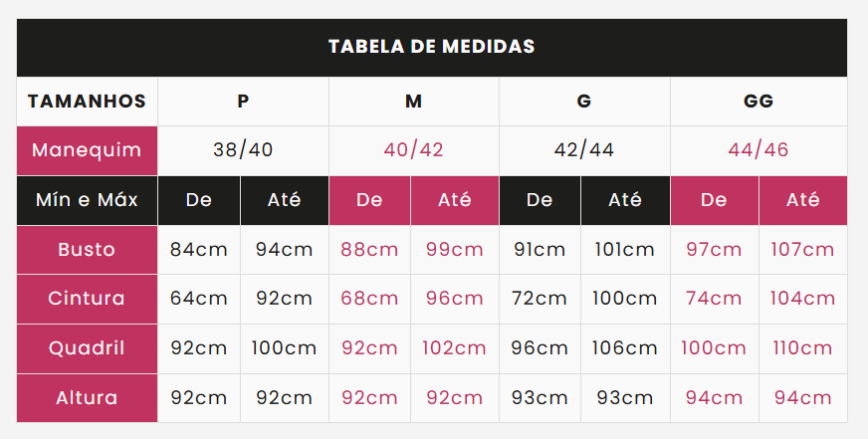The width and height of the screenshot is (868, 439).
Task: Click the Manequim row label
Action: (x=88, y=150)
